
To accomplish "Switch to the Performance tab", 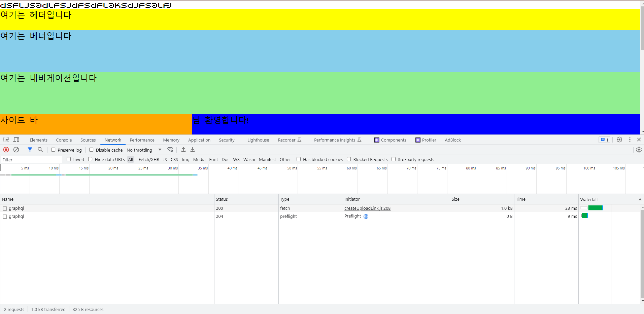I will click(x=142, y=140).
